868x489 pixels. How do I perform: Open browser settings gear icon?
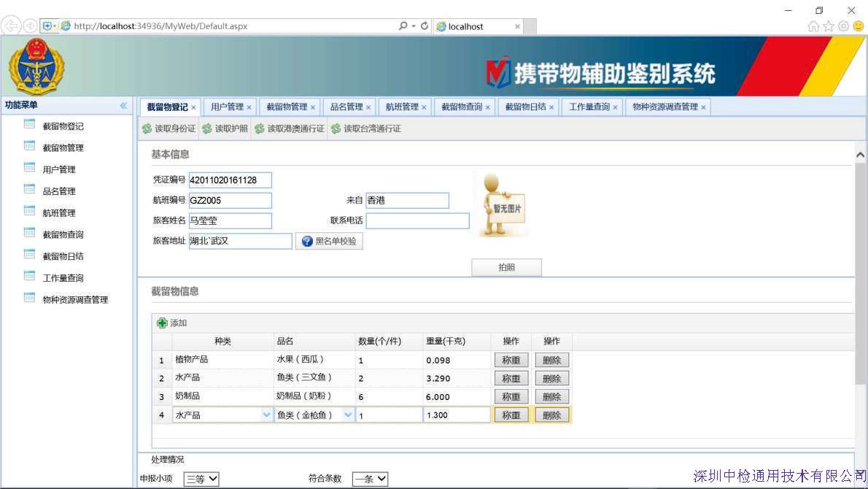pyautogui.click(x=843, y=26)
